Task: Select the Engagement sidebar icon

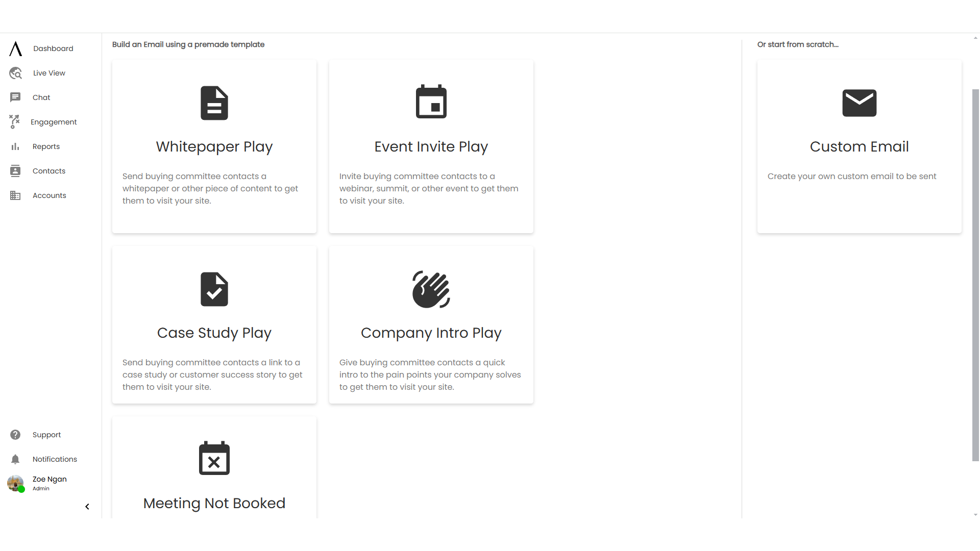Action: pyautogui.click(x=15, y=122)
